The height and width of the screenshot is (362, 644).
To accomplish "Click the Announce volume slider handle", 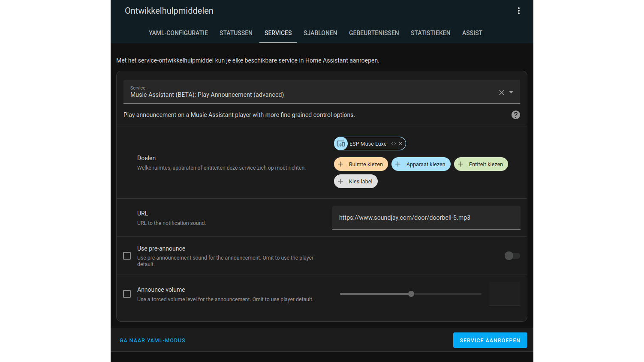I will (x=411, y=294).
